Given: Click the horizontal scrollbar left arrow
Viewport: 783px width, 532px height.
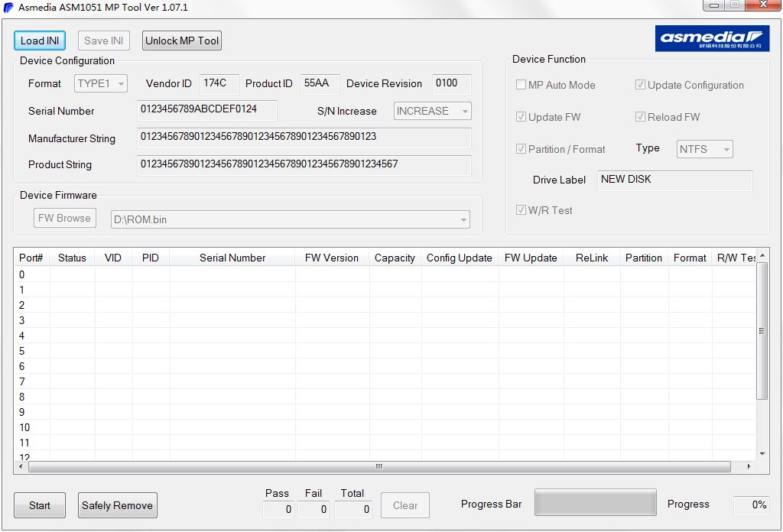Looking at the screenshot, I should [x=21, y=466].
